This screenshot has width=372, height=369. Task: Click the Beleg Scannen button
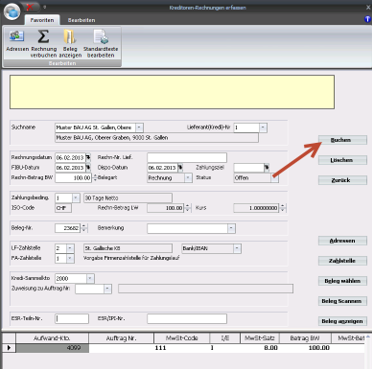[342, 301]
